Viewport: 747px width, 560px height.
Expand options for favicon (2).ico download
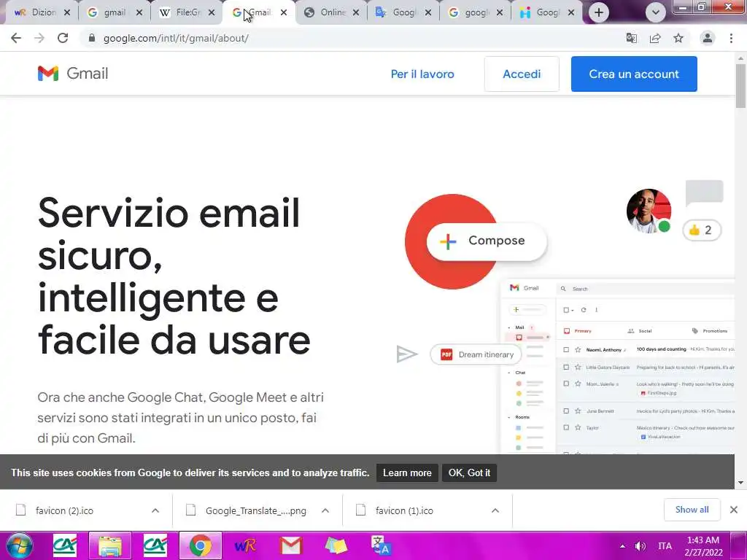155,510
